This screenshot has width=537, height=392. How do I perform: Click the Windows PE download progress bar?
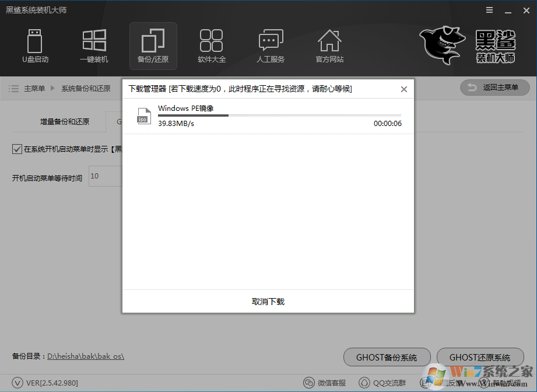279,116
